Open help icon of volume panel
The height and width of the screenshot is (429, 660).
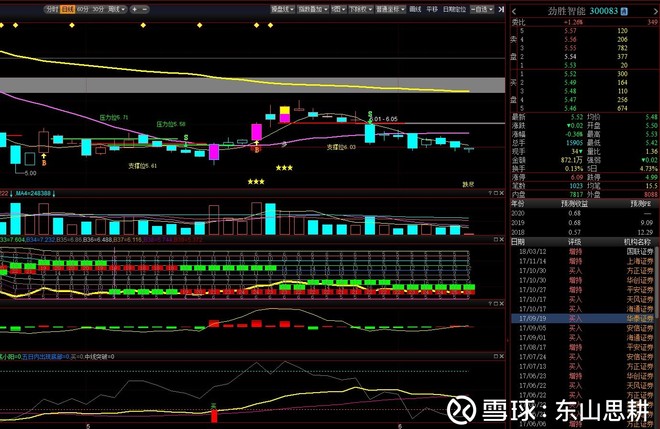(490, 193)
